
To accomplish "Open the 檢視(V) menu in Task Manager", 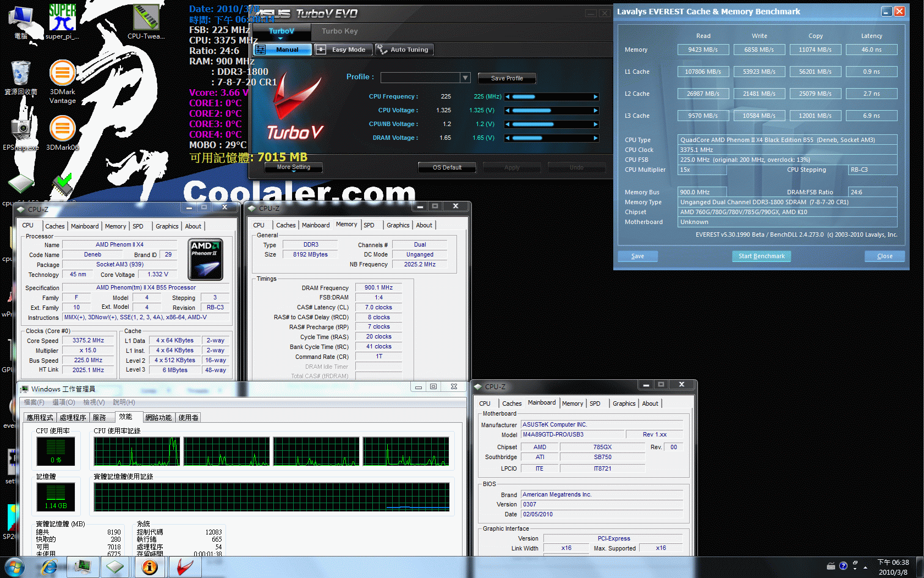I will [x=94, y=402].
